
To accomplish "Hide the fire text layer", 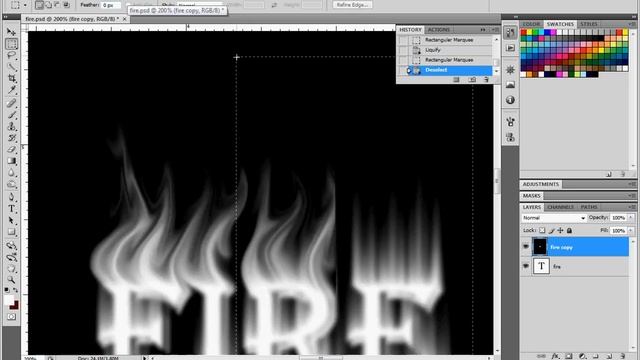I will click(x=526, y=266).
